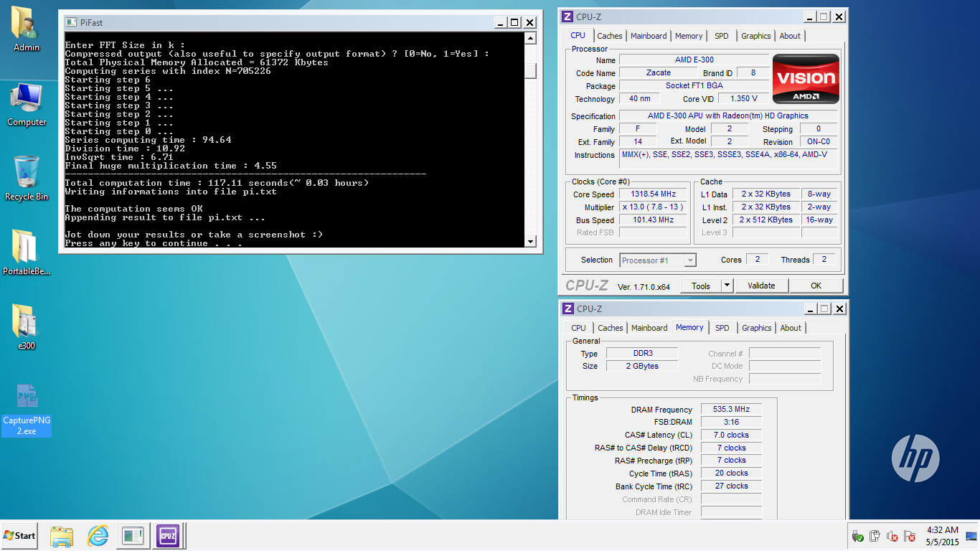Click the FSB:DRAM 3:16 value

(x=731, y=422)
